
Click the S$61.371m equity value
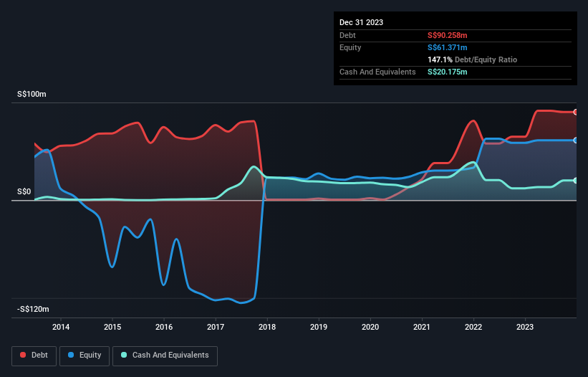[x=448, y=47]
